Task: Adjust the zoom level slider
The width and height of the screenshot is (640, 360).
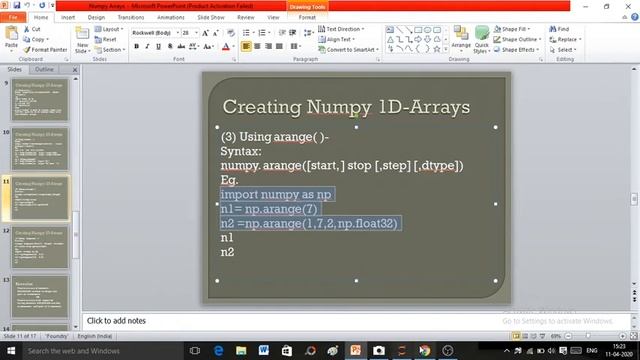Action: [588, 336]
